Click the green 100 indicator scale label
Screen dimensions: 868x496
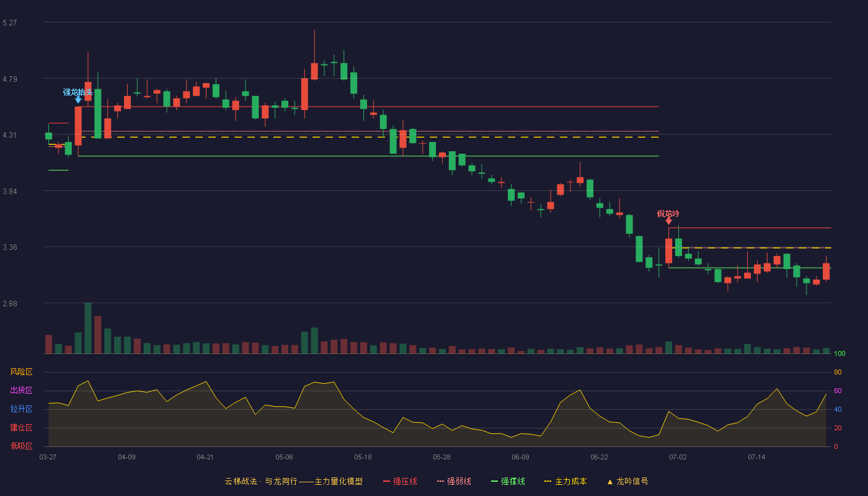(x=839, y=354)
